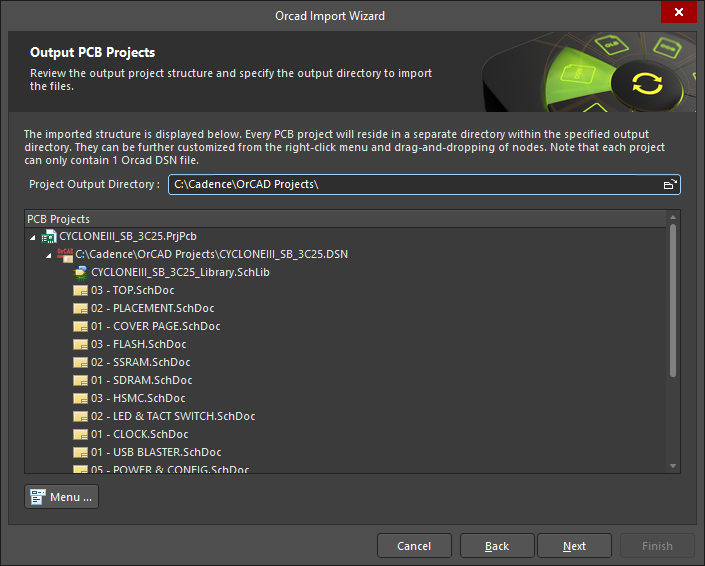Click the schematic icon beside 02 - SSRAM.SchDoc
The width and height of the screenshot is (705, 566).
[x=80, y=362]
